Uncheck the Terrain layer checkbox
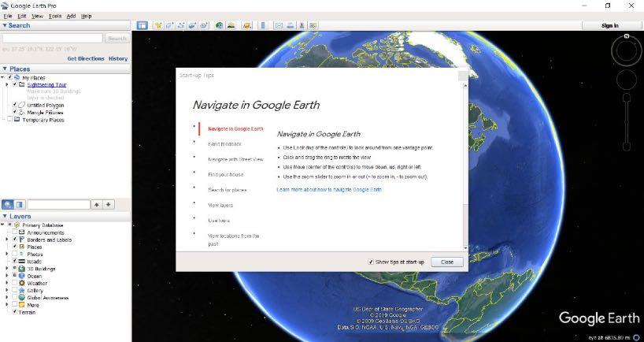Viewport: 644px width, 342px height. coord(15,312)
